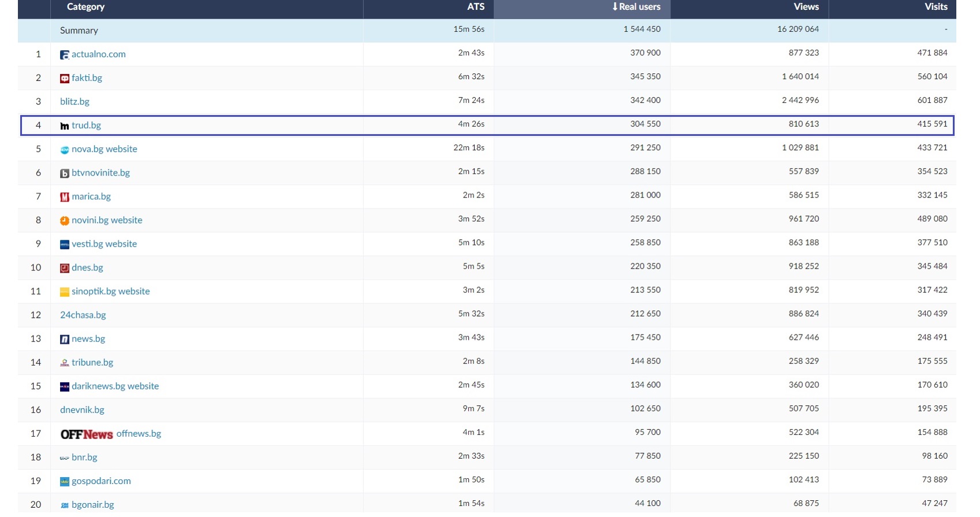The width and height of the screenshot is (980, 517).
Task: Select the actualno.com real users 370 900
Action: (x=646, y=53)
